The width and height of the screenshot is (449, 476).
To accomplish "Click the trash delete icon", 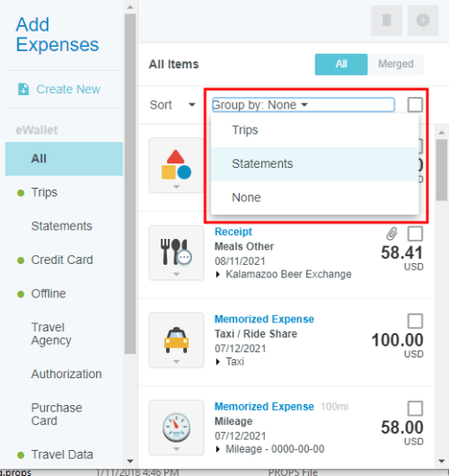I will (x=386, y=21).
